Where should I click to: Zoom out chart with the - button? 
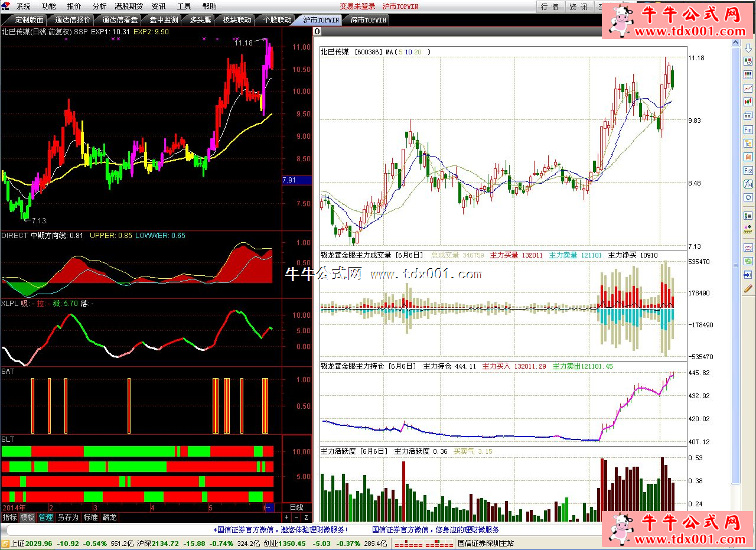coord(296,518)
